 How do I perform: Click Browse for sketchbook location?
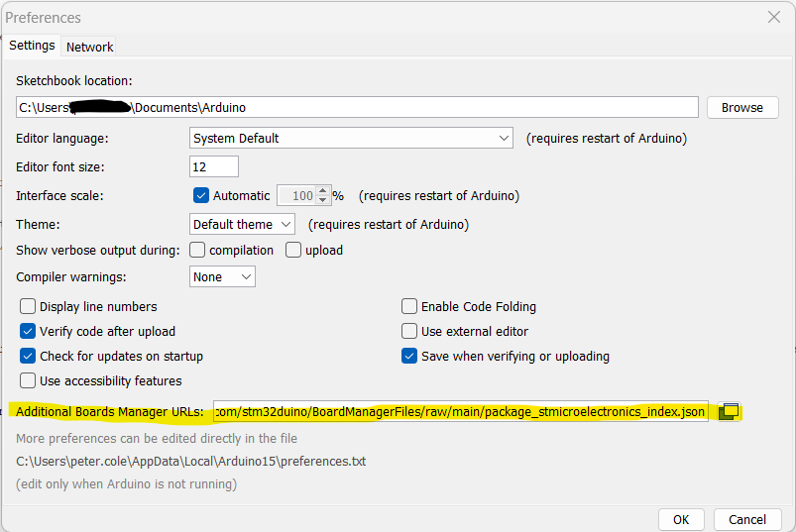[x=741, y=107]
